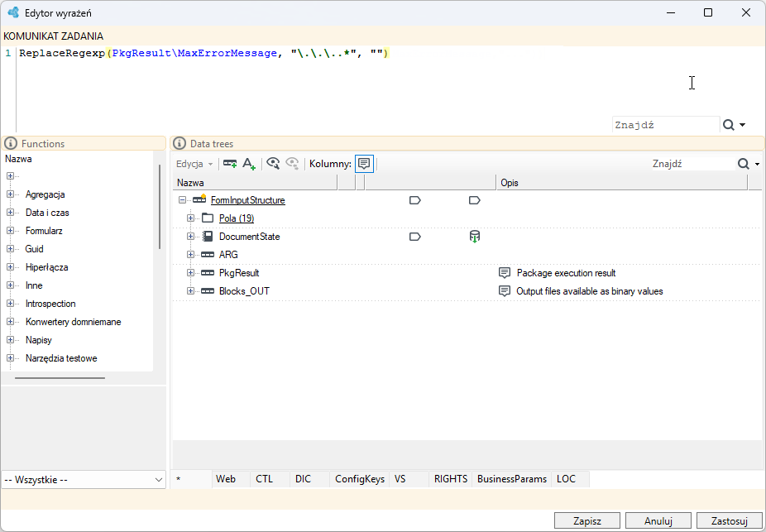Expand the Data i czas function group
Screen dimensions: 766x532
tap(10, 213)
